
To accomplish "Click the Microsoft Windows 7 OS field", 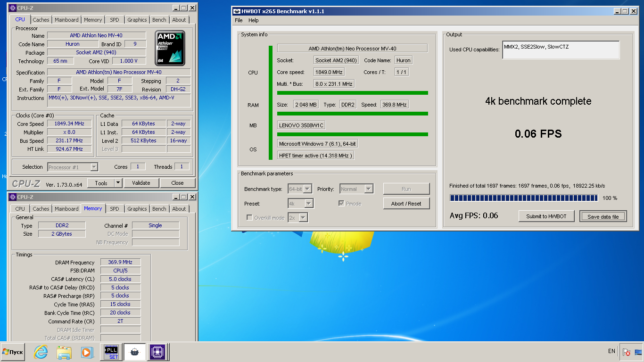I will tap(317, 143).
